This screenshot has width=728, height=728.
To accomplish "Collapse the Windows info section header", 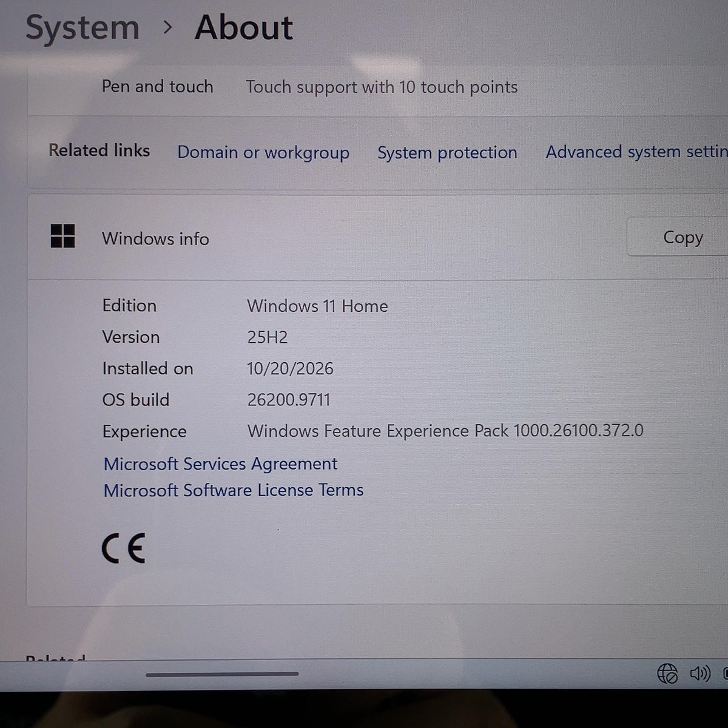I will [x=377, y=237].
